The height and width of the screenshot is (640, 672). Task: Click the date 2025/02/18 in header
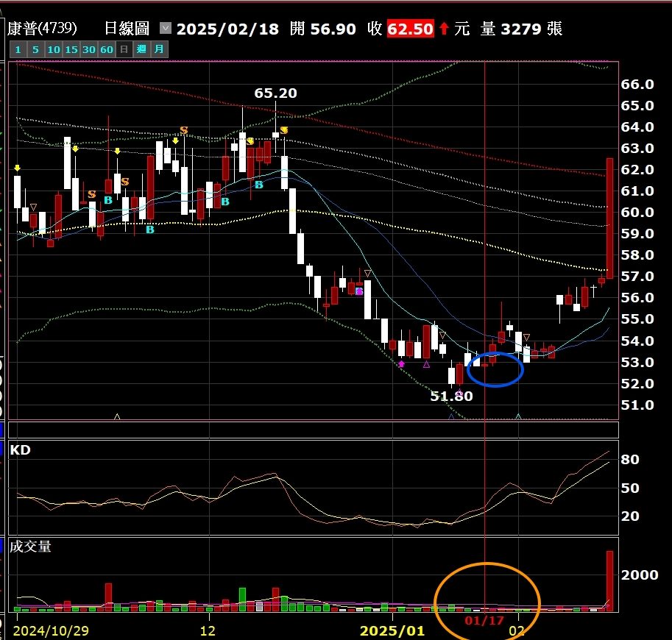pos(227,29)
